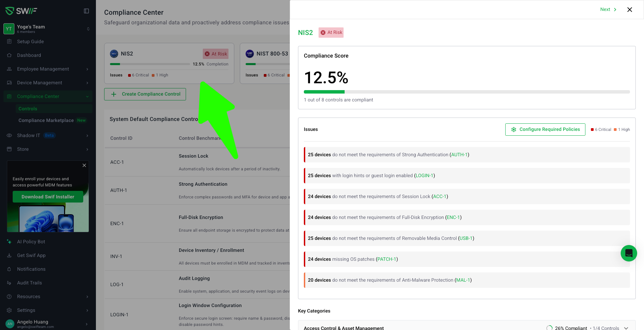Click the AI Policy Bot sparkle icon
This screenshot has height=330, width=644.
pyautogui.click(x=9, y=242)
